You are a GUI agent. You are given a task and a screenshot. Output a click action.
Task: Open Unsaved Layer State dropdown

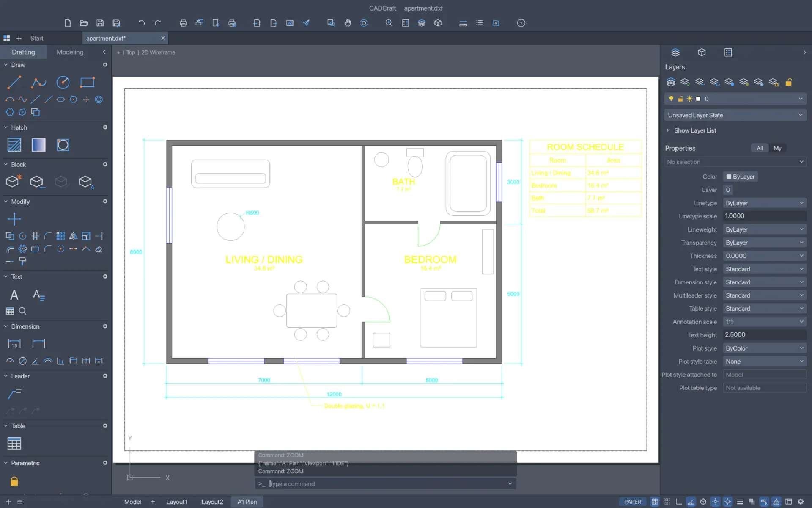[735, 115]
